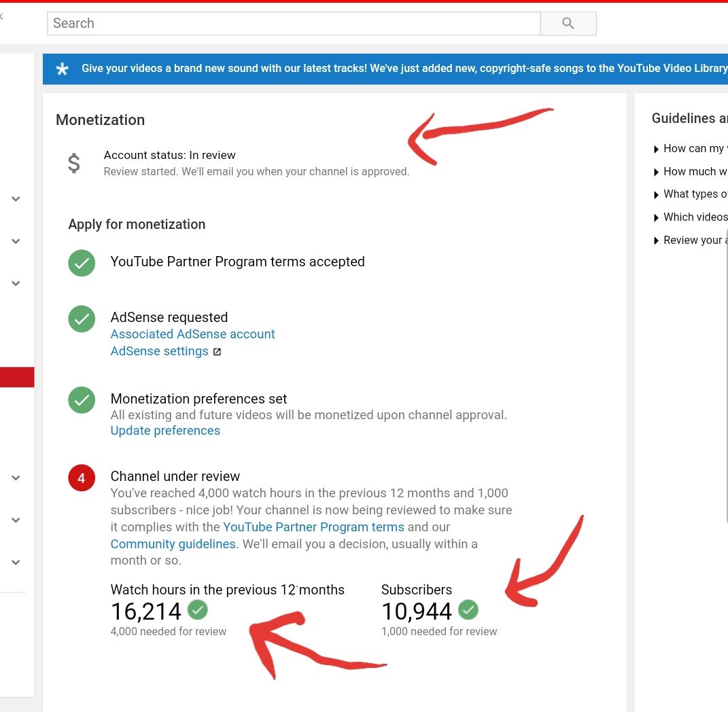Click '4,000 needed for review' text

pos(169,632)
